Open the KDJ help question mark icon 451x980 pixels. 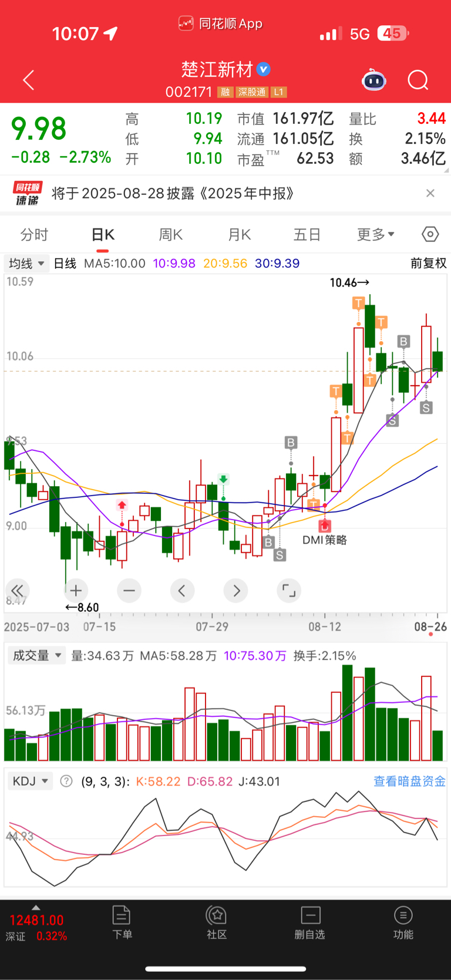[66, 781]
